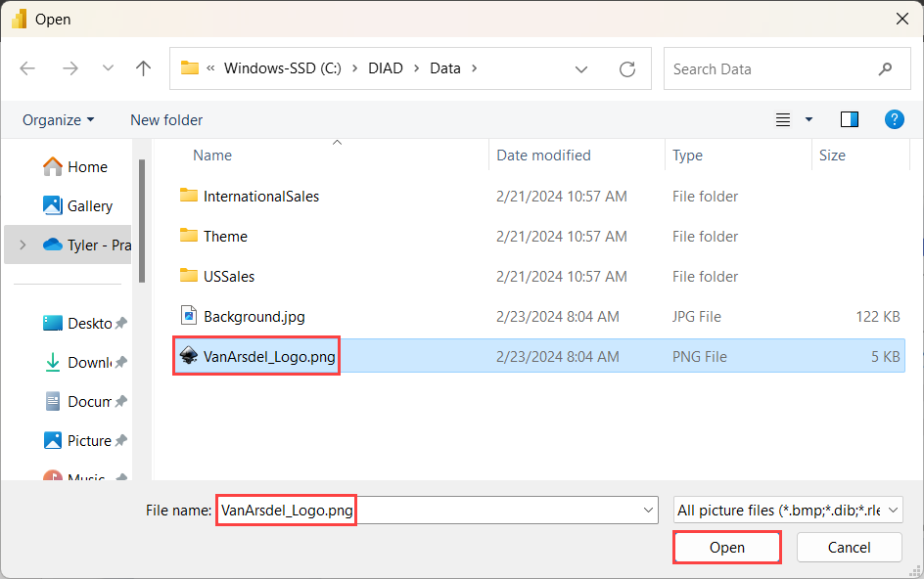
Task: Click the Forward navigation arrow
Action: 70,68
